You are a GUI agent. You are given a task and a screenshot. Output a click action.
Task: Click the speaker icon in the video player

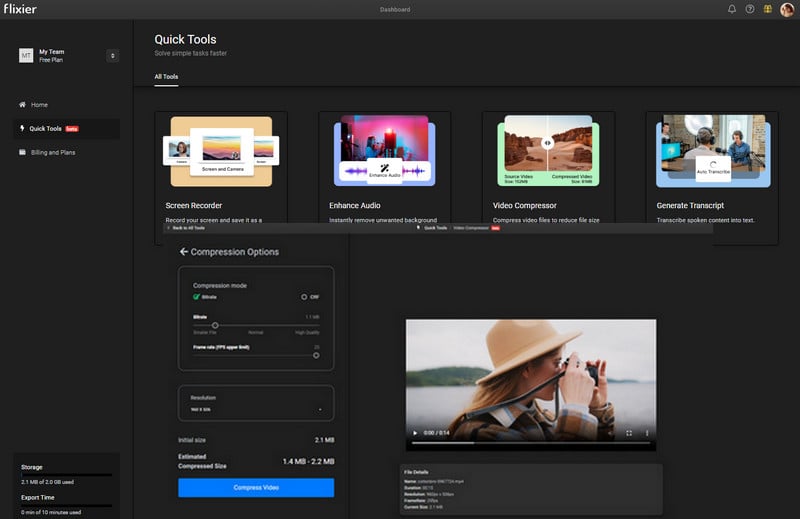[x=610, y=433]
